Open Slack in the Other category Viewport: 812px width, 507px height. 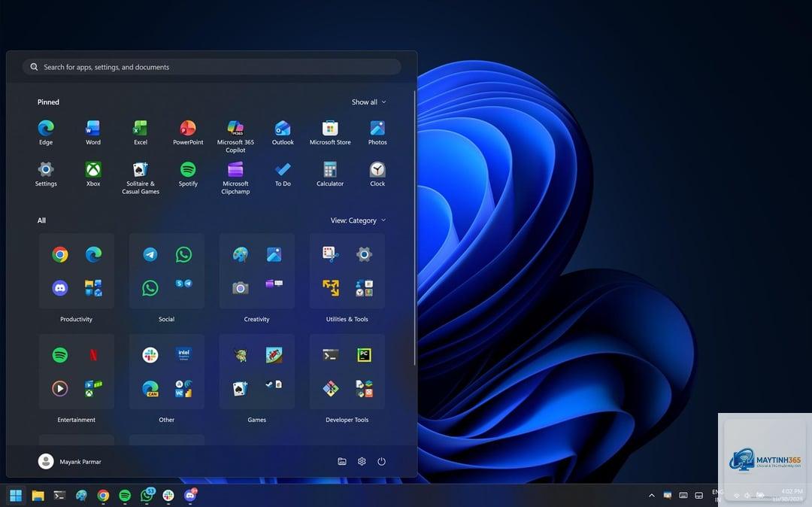point(150,355)
